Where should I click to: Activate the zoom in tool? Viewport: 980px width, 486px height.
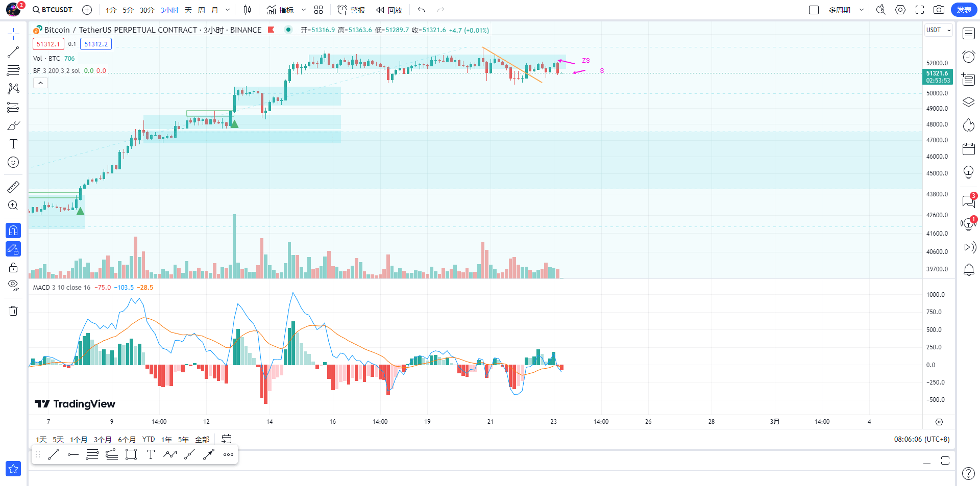[x=13, y=206]
